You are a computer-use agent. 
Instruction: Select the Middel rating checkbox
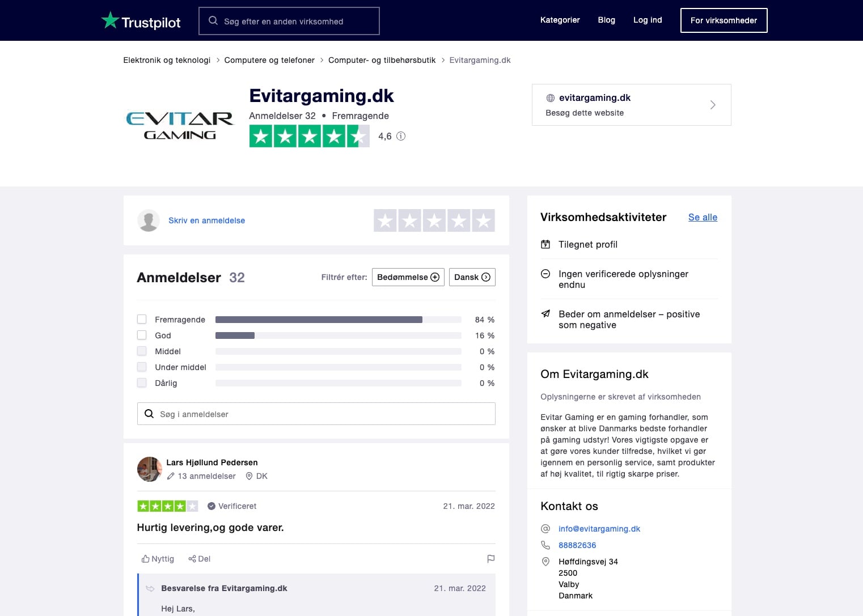pos(142,351)
